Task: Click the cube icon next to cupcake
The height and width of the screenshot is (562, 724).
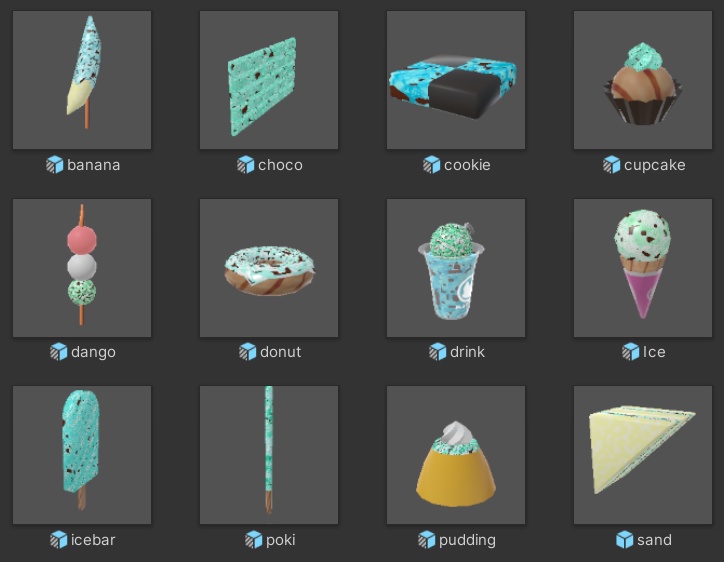Action: click(612, 165)
